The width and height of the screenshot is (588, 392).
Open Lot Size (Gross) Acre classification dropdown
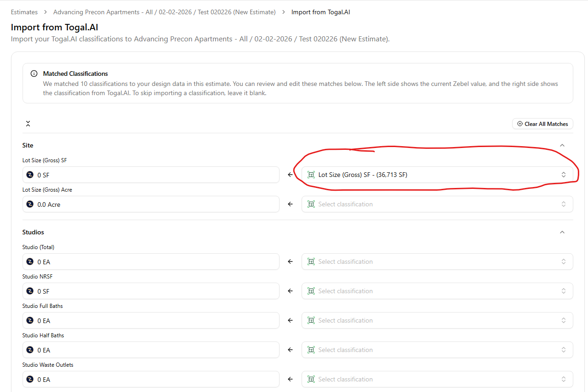coord(437,204)
